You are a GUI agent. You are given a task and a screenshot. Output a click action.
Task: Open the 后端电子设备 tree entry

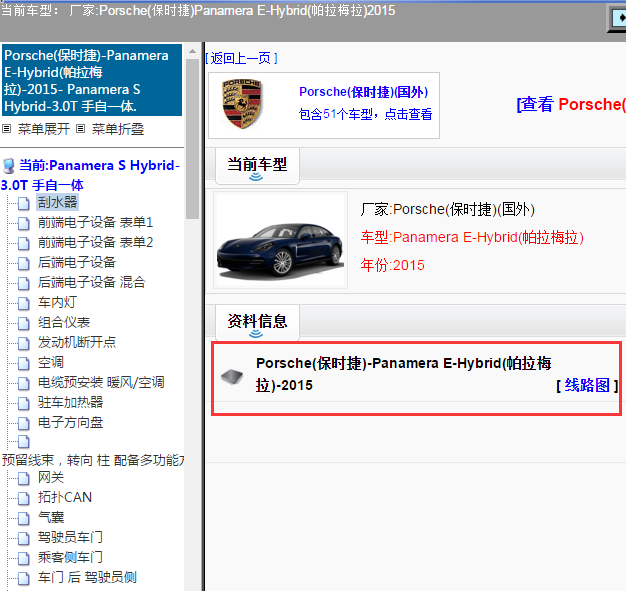[77, 262]
